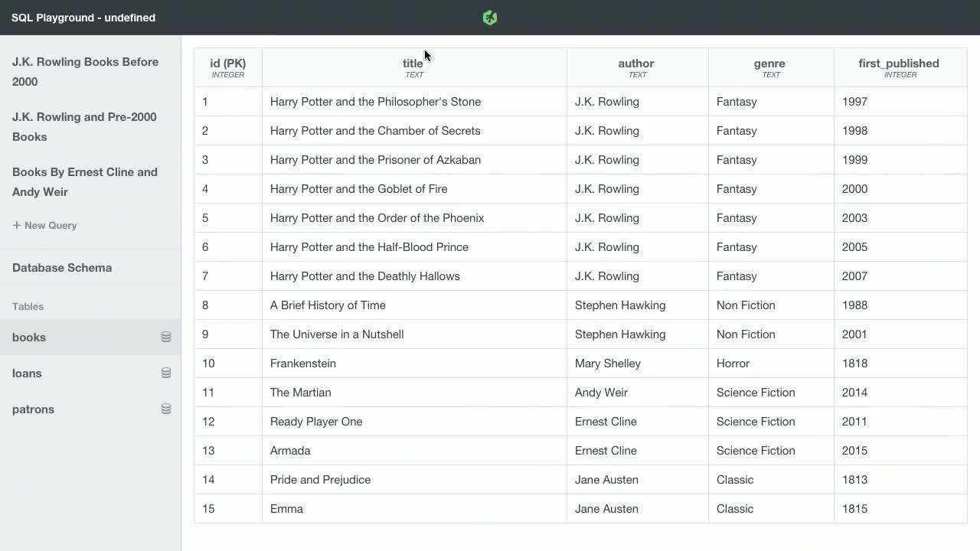Click the genre column header
Screen dimensions: 980x551
point(769,67)
